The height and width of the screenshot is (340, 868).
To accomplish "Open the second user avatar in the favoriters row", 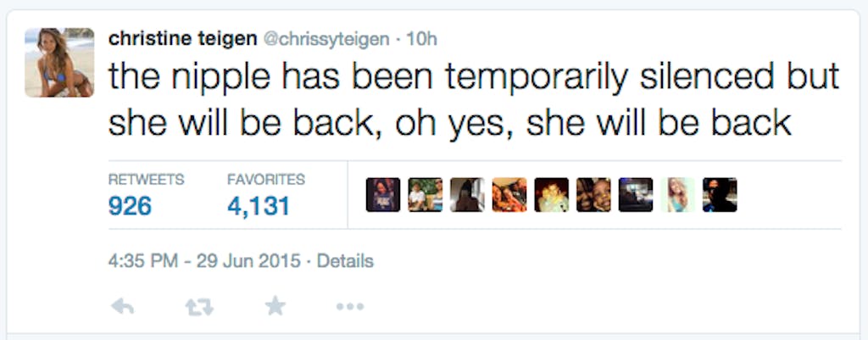I will [425, 194].
